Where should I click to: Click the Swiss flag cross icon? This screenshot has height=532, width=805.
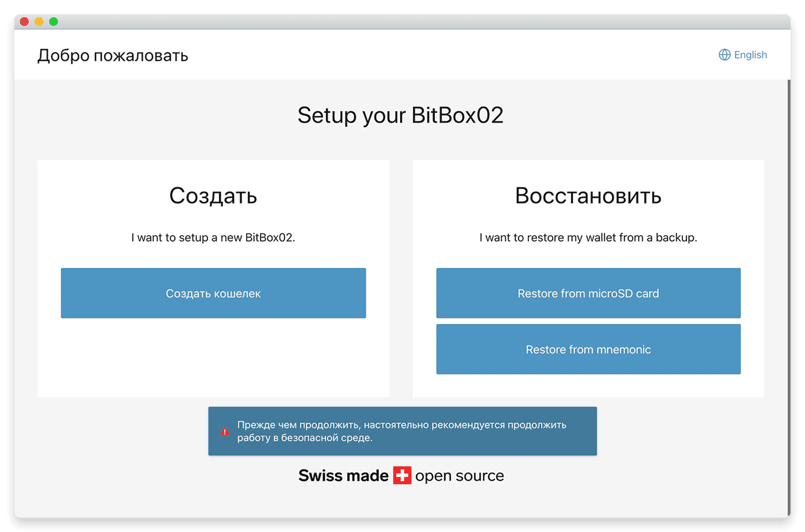[x=402, y=476]
